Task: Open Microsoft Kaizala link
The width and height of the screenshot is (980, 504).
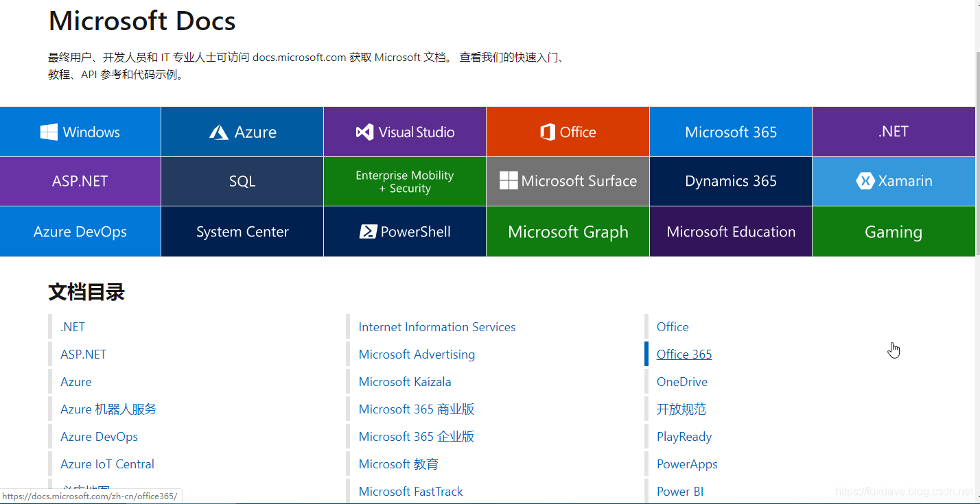Action: (x=405, y=382)
